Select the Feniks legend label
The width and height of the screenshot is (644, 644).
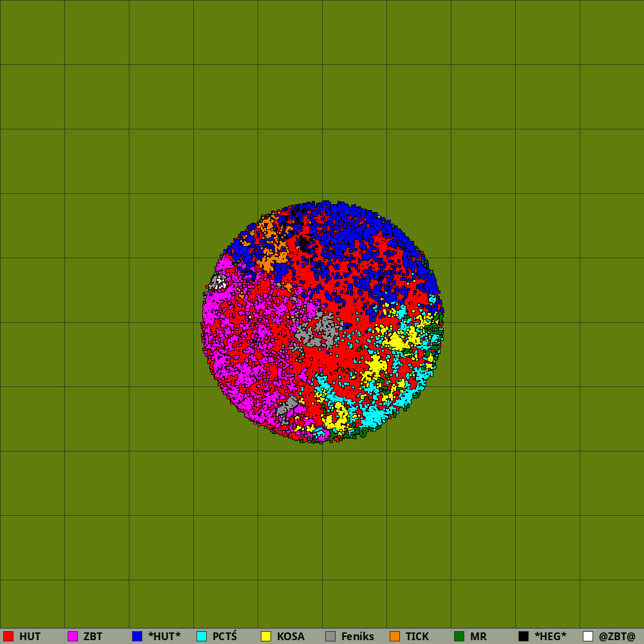[x=357, y=637]
